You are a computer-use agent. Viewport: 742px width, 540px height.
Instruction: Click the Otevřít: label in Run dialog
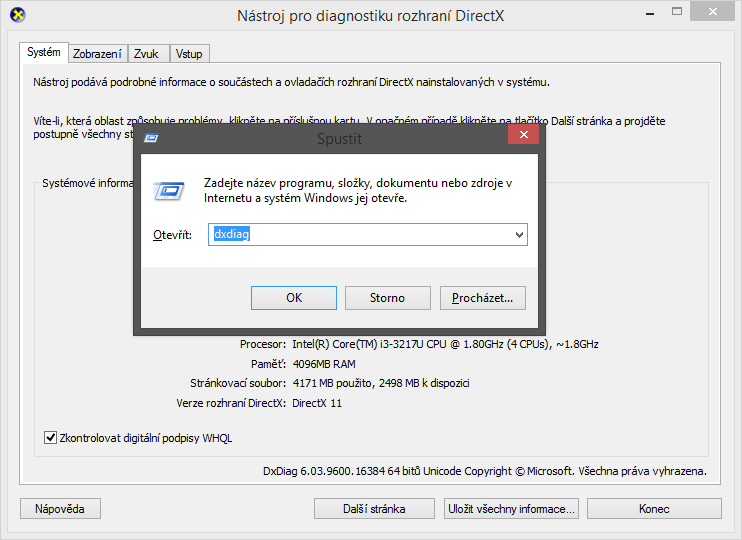point(172,235)
